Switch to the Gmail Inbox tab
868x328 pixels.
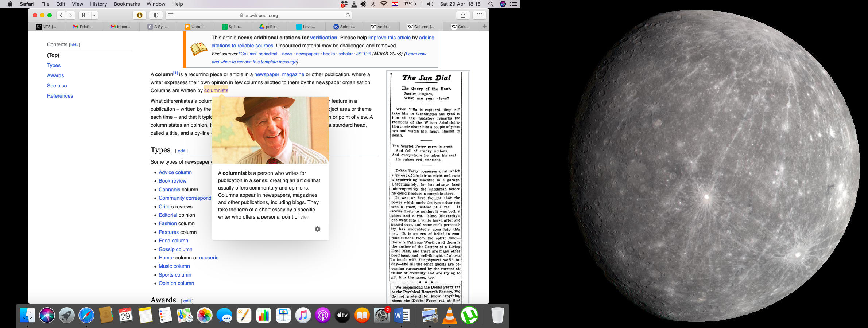pos(121,27)
